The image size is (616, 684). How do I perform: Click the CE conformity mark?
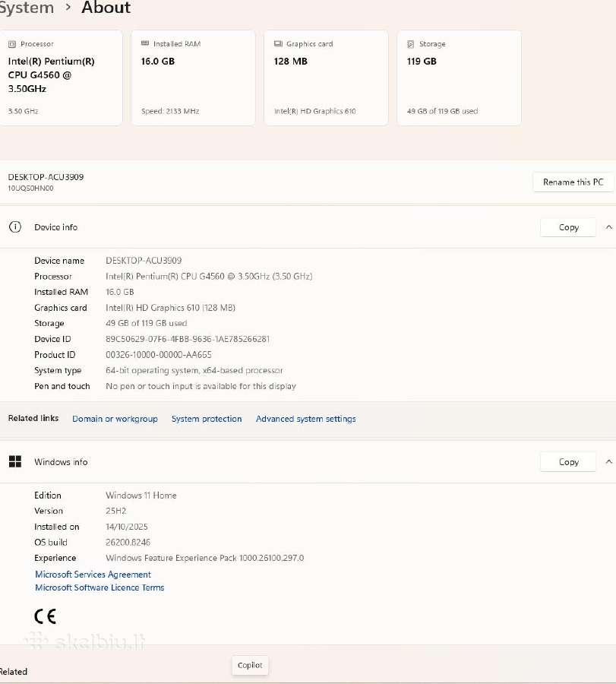45,616
